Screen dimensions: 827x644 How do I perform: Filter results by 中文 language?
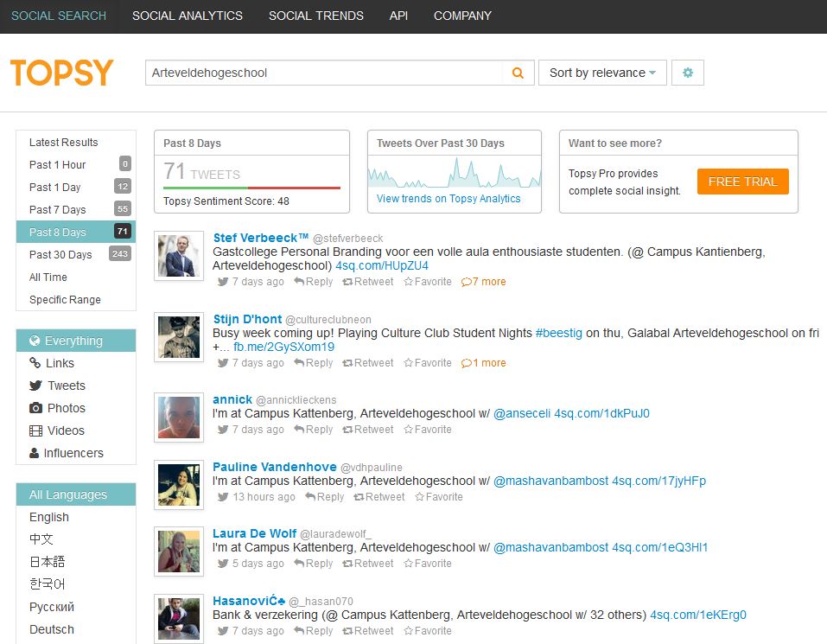(x=41, y=539)
